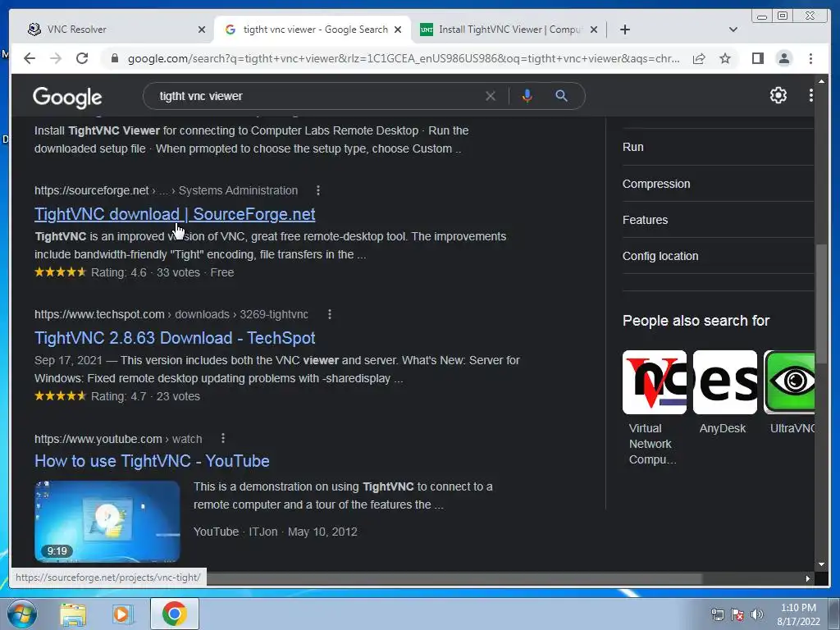Go back to the previous page
This screenshot has width=840, height=630.
click(30, 58)
